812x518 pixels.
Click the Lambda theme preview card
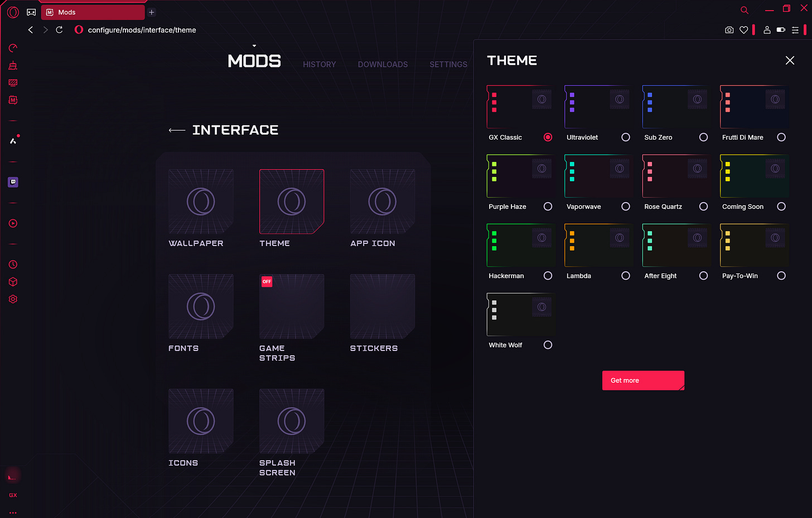599,246
